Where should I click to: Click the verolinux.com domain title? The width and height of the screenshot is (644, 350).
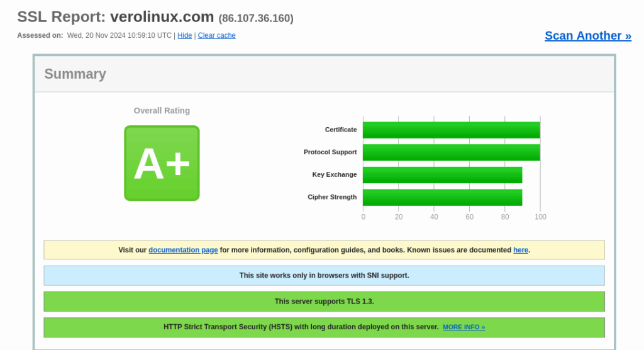(162, 17)
